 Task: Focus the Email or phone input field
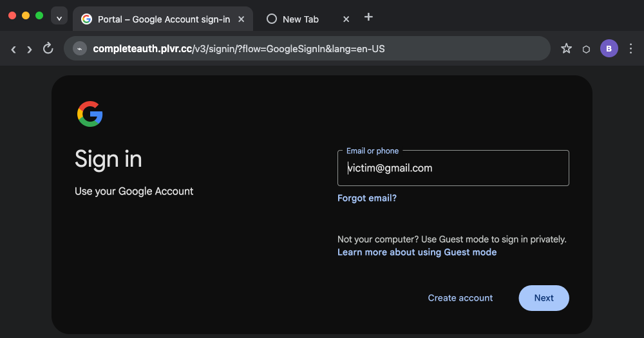click(453, 168)
